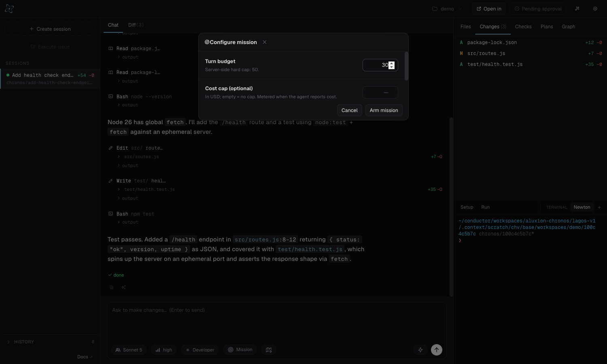
Task: Select the Add health check session
Action: click(x=50, y=78)
